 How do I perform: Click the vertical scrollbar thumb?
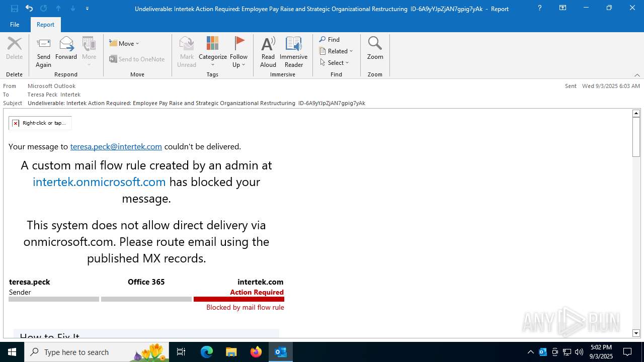pos(636,137)
